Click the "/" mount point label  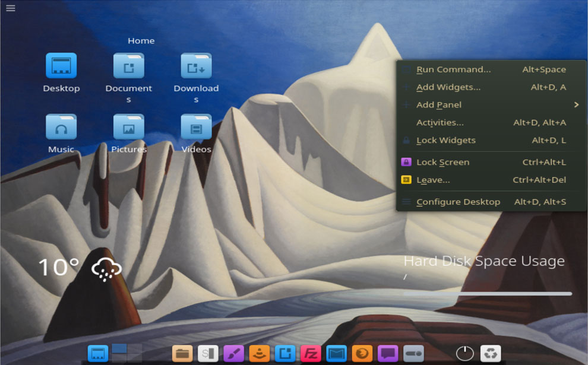tap(405, 277)
